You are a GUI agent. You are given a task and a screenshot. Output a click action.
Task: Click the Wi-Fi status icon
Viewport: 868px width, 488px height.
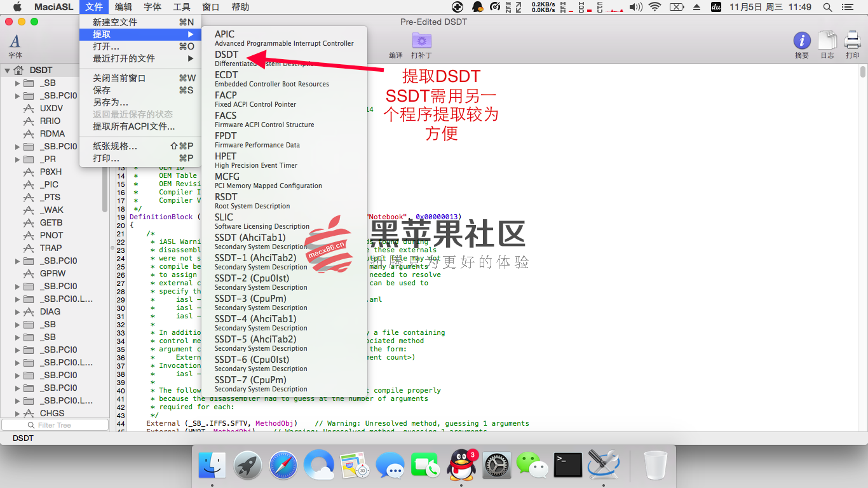point(654,7)
